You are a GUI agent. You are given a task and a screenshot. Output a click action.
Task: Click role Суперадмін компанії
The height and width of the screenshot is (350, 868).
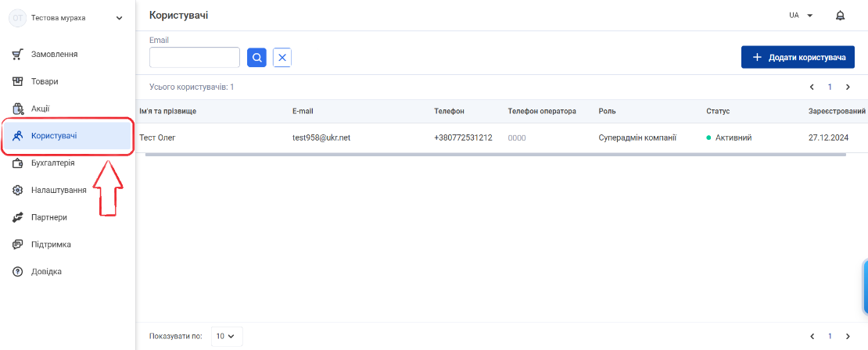click(638, 137)
